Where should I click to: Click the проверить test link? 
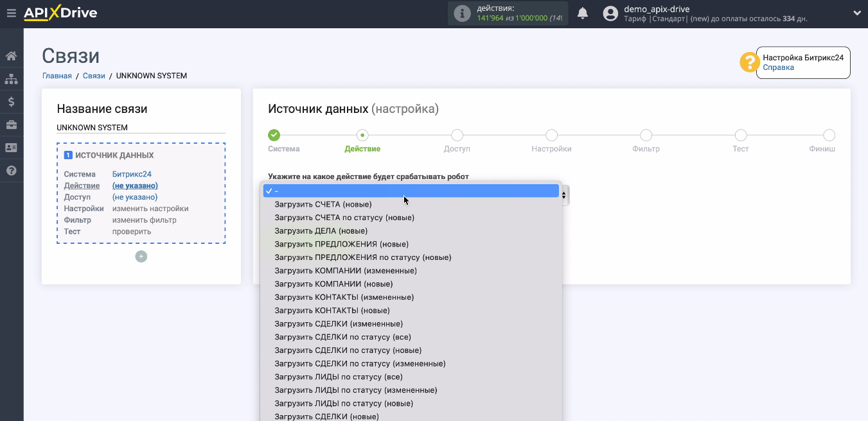click(x=132, y=232)
